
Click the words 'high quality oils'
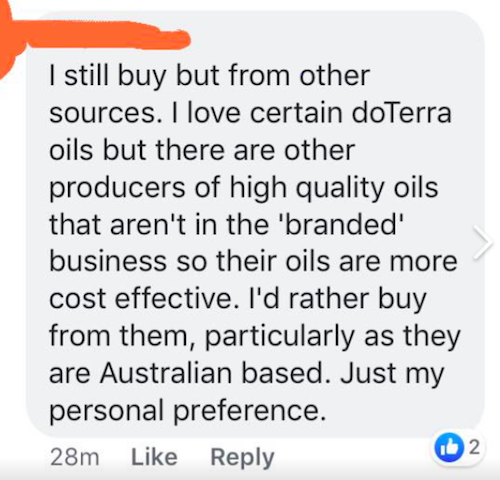tap(333, 188)
